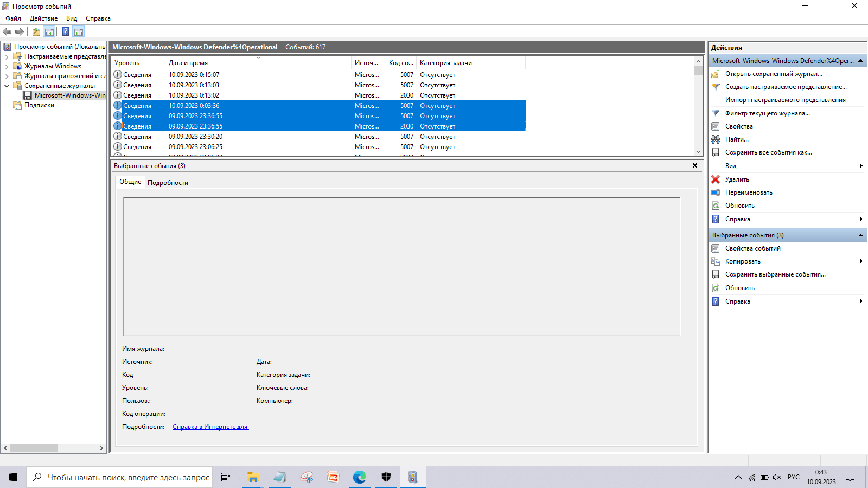Image resolution: width=868 pixels, height=488 pixels.
Task: Open the 'Копировать' submenu arrow
Action: point(861,261)
